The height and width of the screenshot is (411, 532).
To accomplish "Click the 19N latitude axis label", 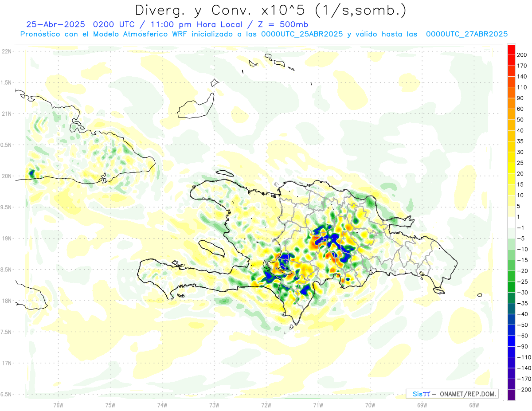I will [x=6, y=238].
